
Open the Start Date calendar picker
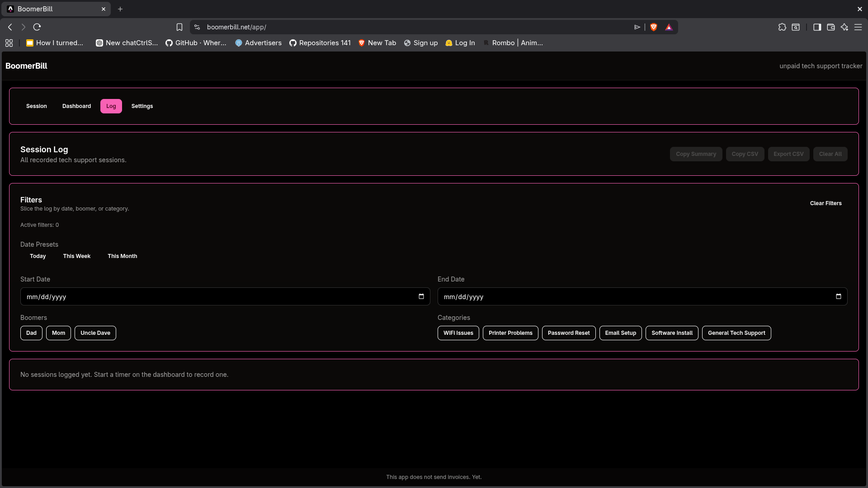click(x=421, y=296)
